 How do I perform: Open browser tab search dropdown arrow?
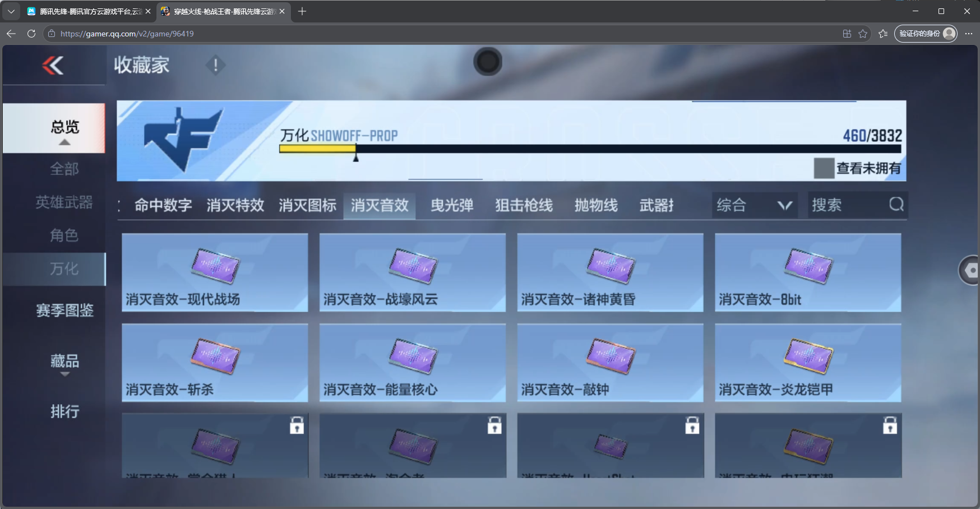11,11
